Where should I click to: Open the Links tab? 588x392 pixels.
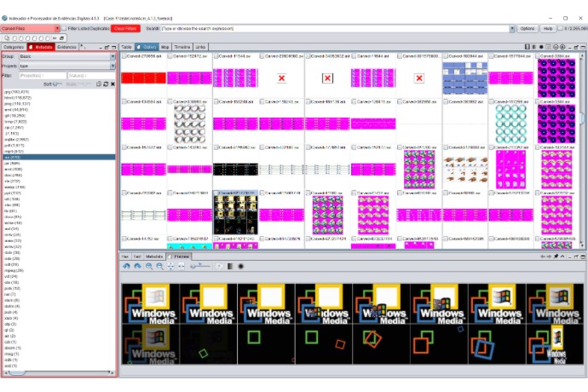(200, 47)
